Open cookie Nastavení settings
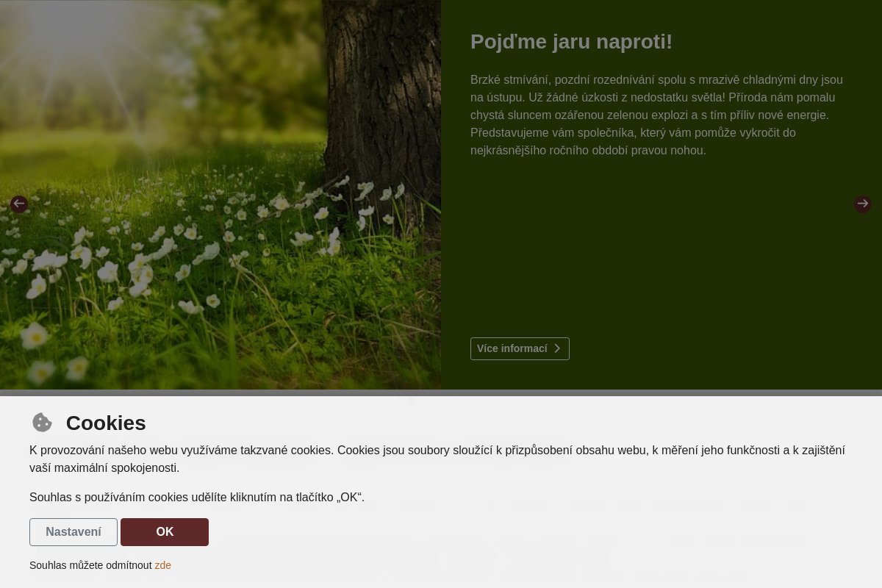The width and height of the screenshot is (882, 588). tap(73, 532)
